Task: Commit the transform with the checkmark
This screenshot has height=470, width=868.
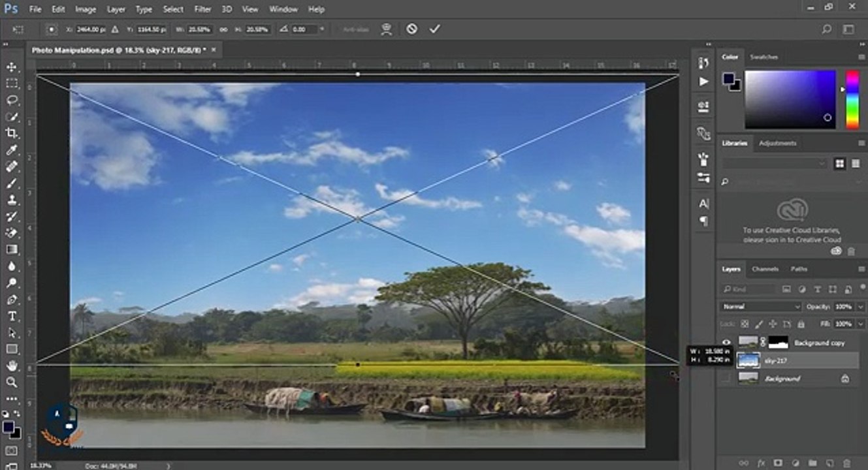Action: click(x=435, y=29)
